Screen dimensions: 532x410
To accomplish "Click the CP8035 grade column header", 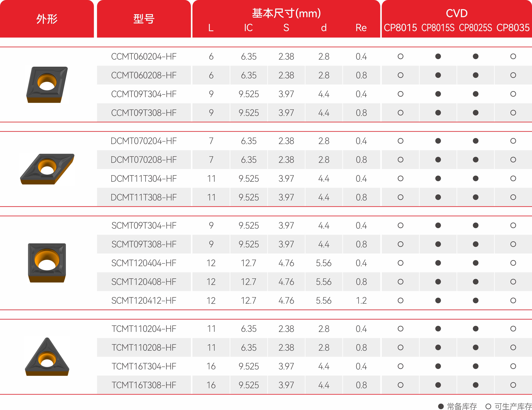I will tap(513, 28).
